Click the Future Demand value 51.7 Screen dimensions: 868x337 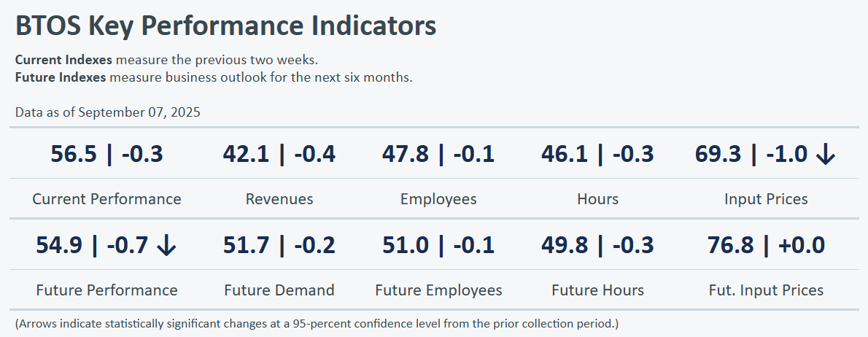[247, 246]
